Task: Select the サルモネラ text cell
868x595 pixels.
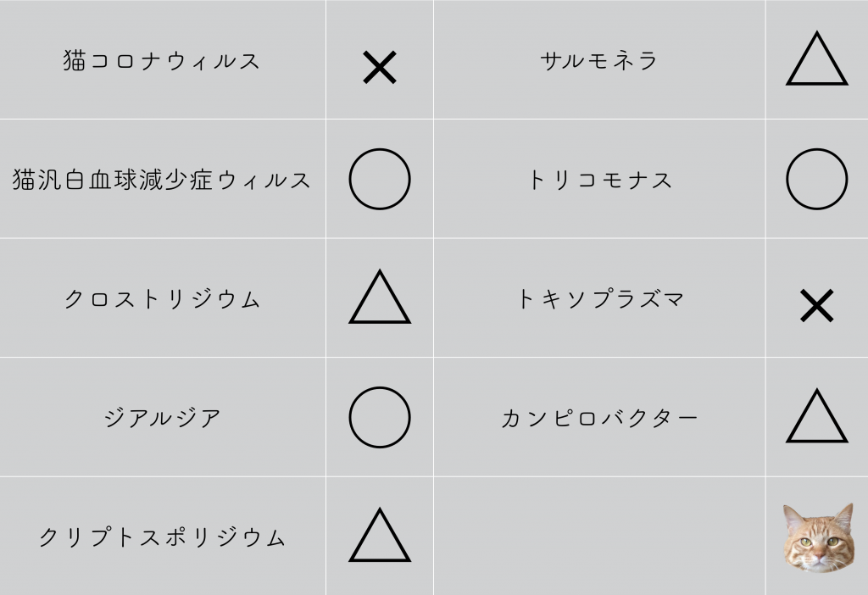Action: point(599,60)
